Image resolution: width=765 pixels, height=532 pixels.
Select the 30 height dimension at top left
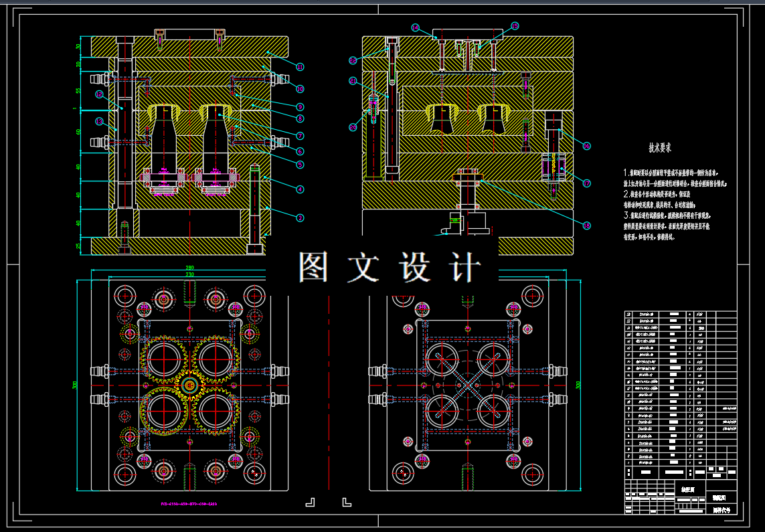pos(78,48)
